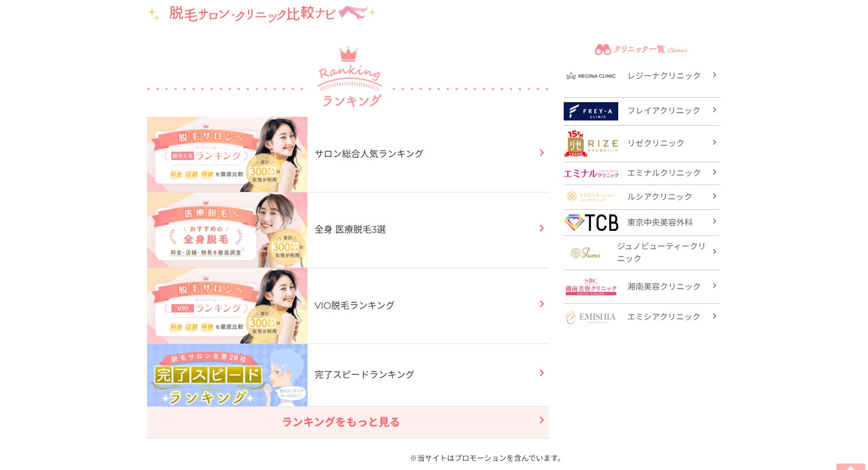Click the arrow beside 全身 医療脱毛3選
The image size is (868, 470).
(x=542, y=228)
